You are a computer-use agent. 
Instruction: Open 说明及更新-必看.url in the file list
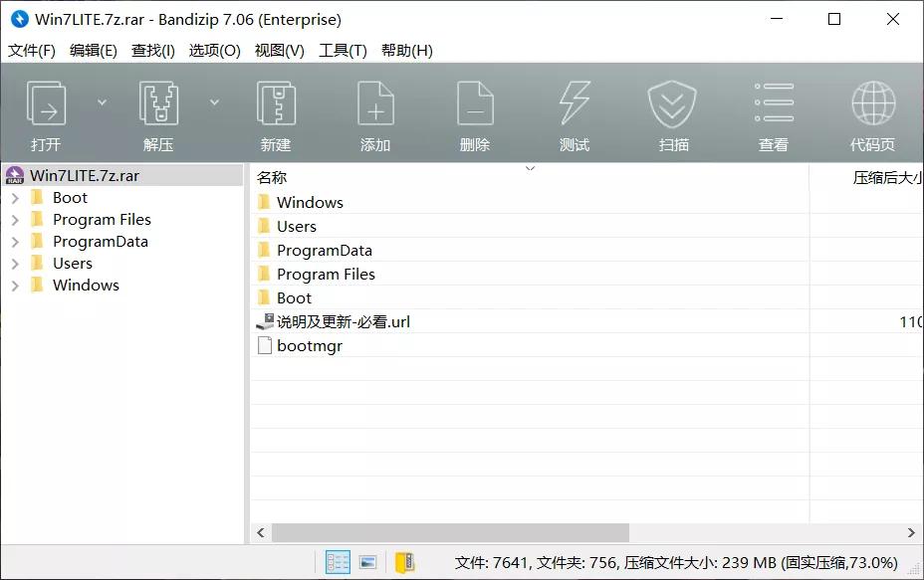pos(344,321)
